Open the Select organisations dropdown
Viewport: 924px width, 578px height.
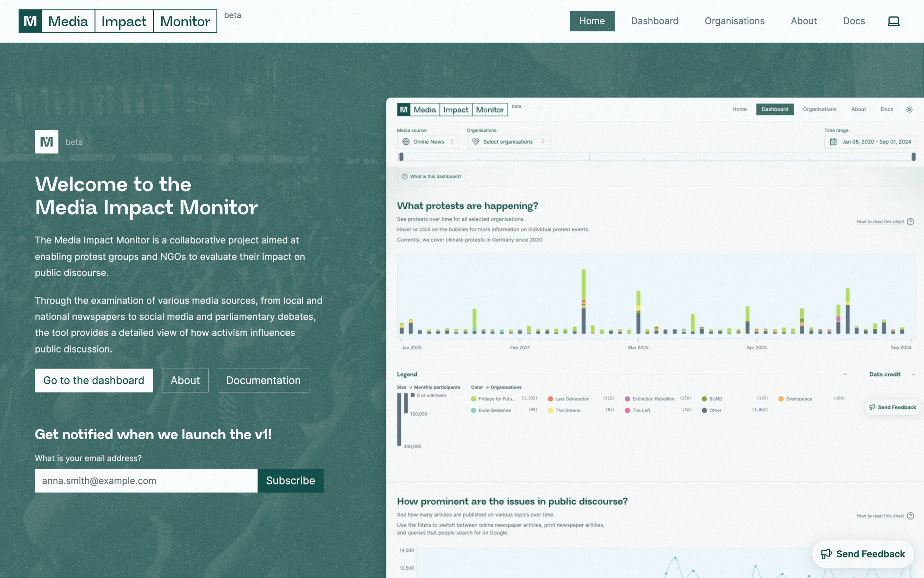click(508, 142)
